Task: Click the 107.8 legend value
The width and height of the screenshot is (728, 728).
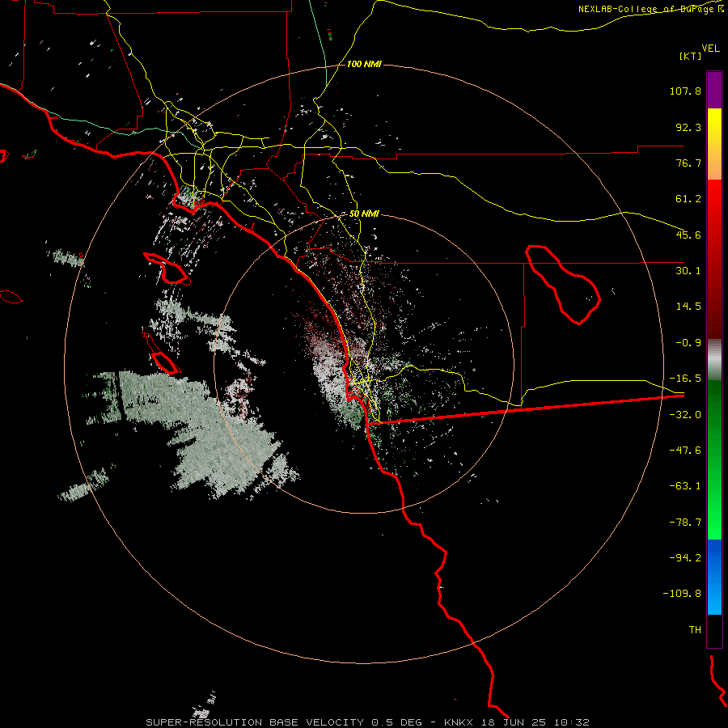Action: tap(685, 91)
